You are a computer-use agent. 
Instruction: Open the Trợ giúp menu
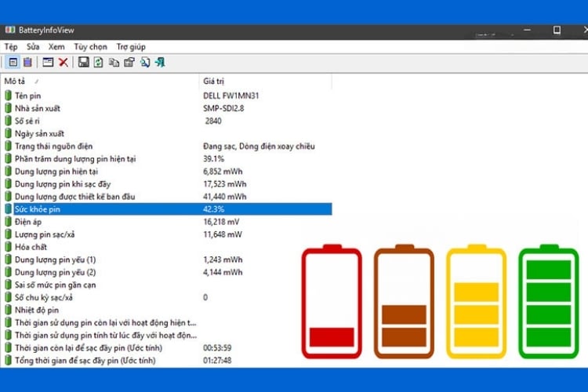tap(131, 46)
